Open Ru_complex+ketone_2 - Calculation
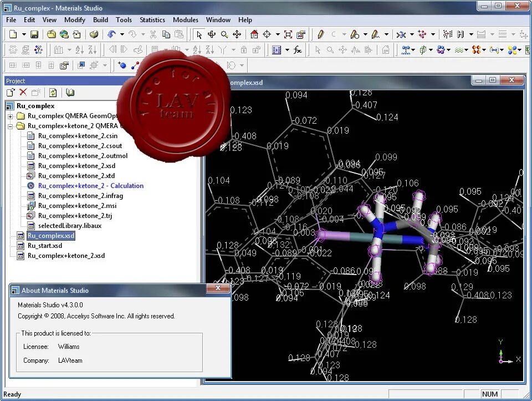Screen dimensions: 532x401 coord(91,186)
